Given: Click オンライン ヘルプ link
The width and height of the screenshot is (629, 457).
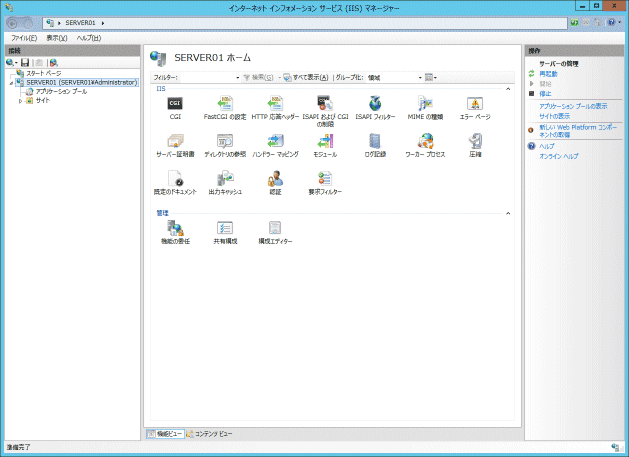Looking at the screenshot, I should click(559, 156).
